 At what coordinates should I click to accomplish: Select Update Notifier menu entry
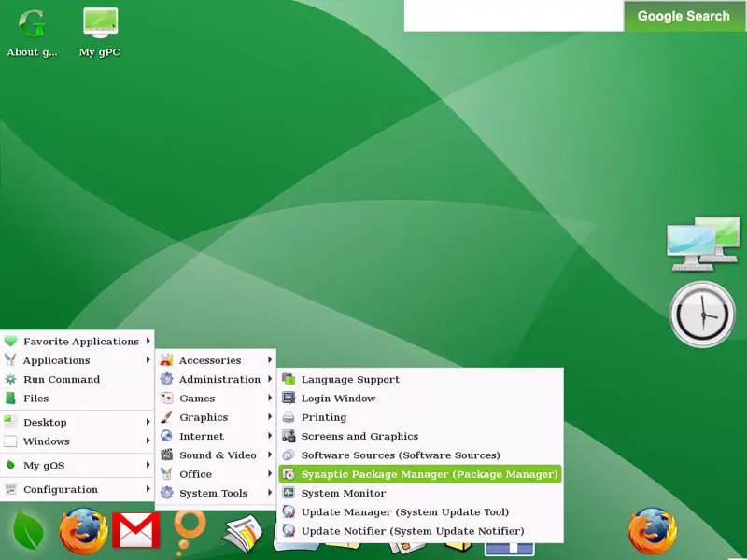420,531
